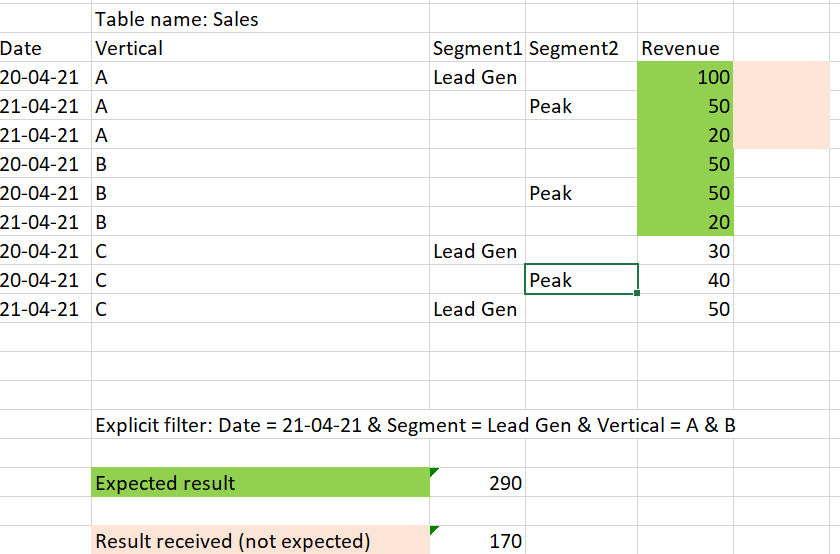Select the cell showing 170
Image resolution: width=840 pixels, height=554 pixels.
click(x=477, y=540)
